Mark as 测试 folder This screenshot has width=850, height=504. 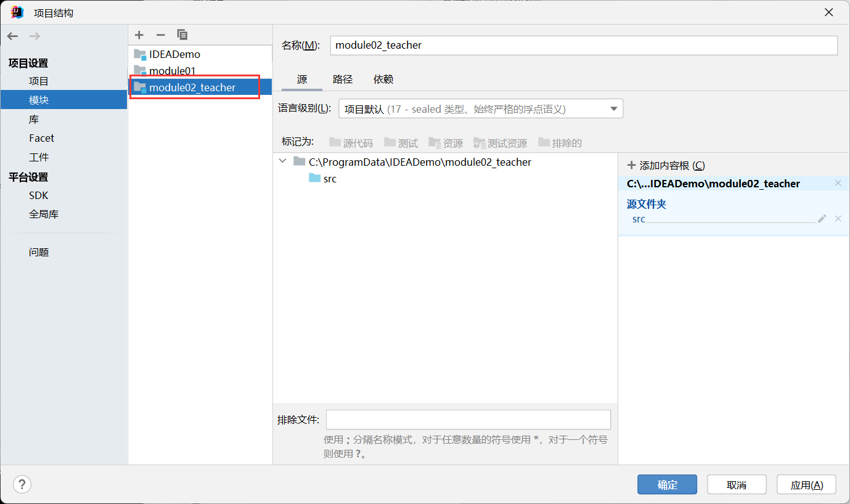click(x=401, y=143)
